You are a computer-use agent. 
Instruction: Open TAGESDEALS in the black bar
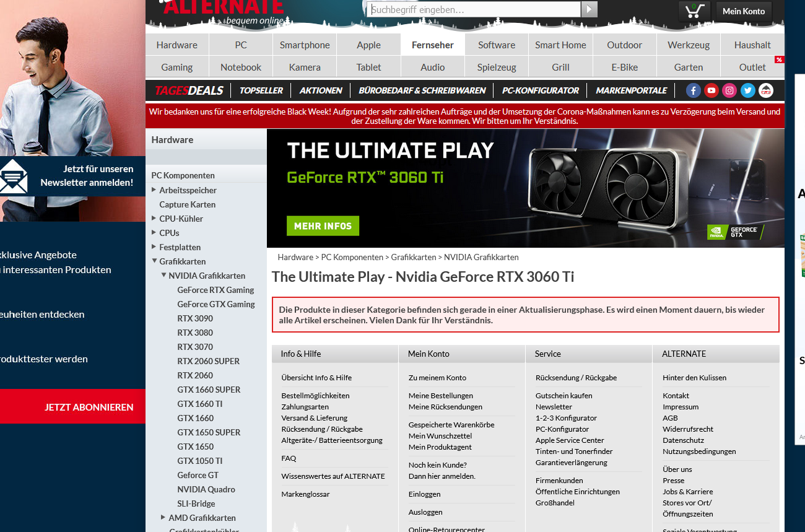(189, 90)
